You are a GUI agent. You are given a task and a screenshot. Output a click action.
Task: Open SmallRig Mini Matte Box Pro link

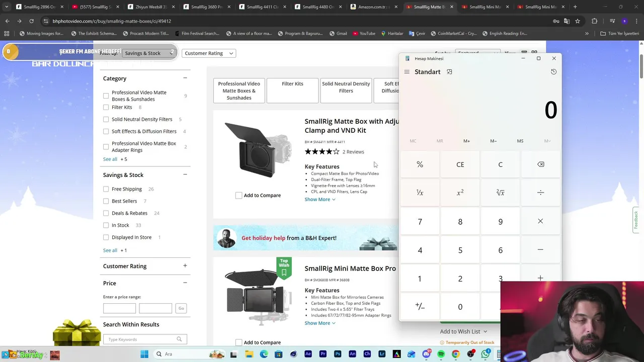pos(350,268)
